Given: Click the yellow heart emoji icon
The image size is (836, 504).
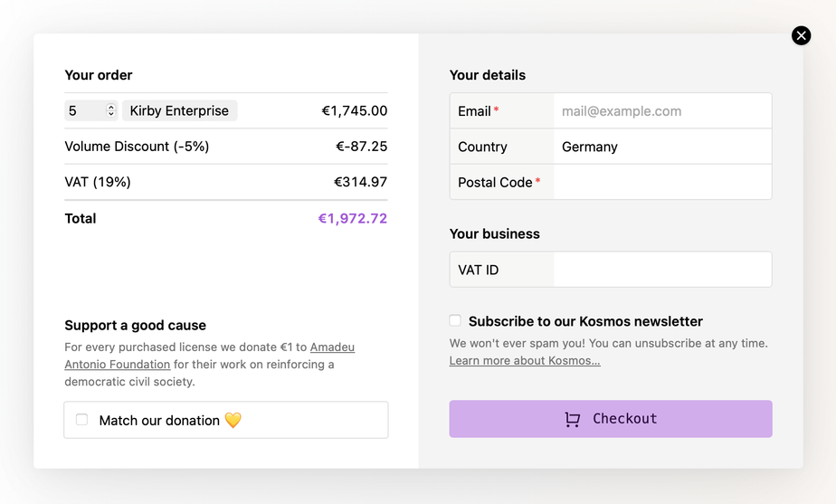Looking at the screenshot, I should point(233,420).
